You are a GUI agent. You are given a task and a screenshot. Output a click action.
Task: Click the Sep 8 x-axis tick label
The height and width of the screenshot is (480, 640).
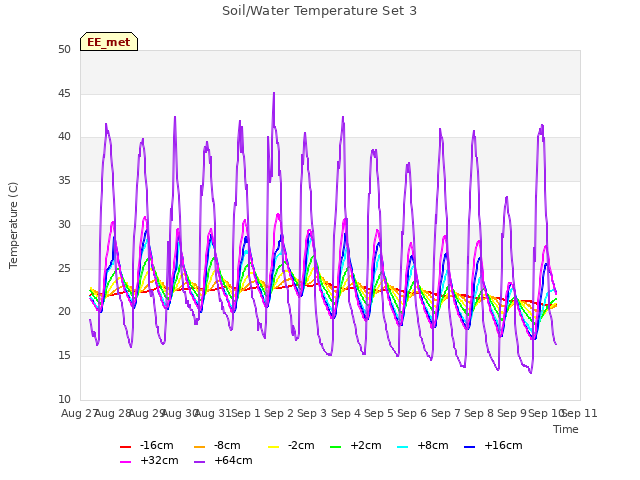tap(479, 413)
